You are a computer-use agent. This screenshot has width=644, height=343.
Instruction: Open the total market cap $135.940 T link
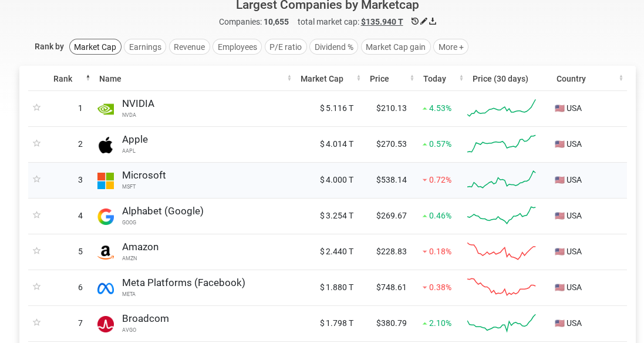(x=382, y=22)
